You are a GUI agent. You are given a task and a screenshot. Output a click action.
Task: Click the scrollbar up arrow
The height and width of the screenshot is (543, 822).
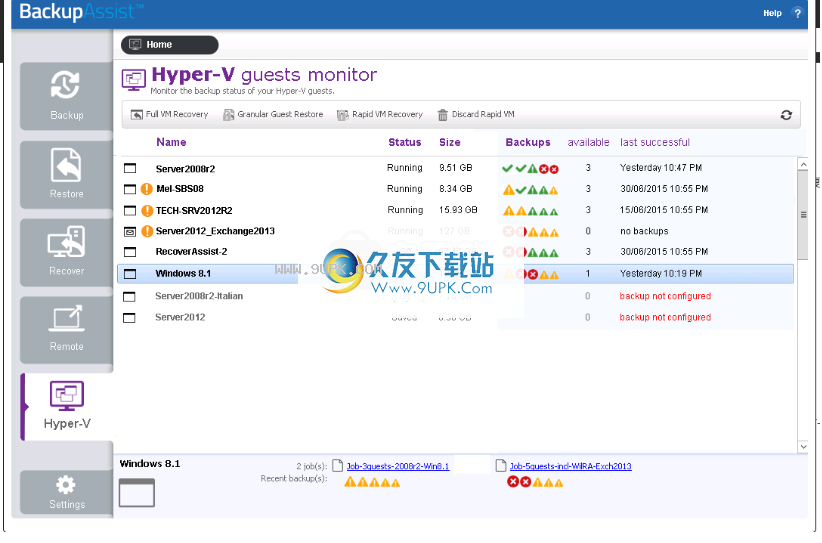(x=803, y=164)
